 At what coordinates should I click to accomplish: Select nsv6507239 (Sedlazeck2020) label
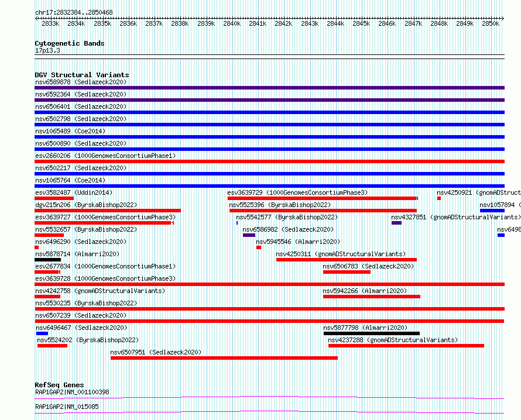click(x=81, y=315)
